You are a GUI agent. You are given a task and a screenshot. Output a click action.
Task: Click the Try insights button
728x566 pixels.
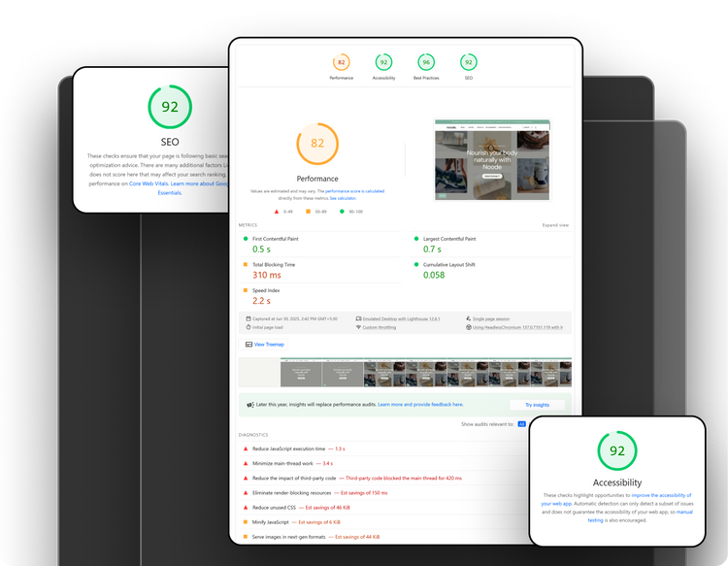point(537,405)
